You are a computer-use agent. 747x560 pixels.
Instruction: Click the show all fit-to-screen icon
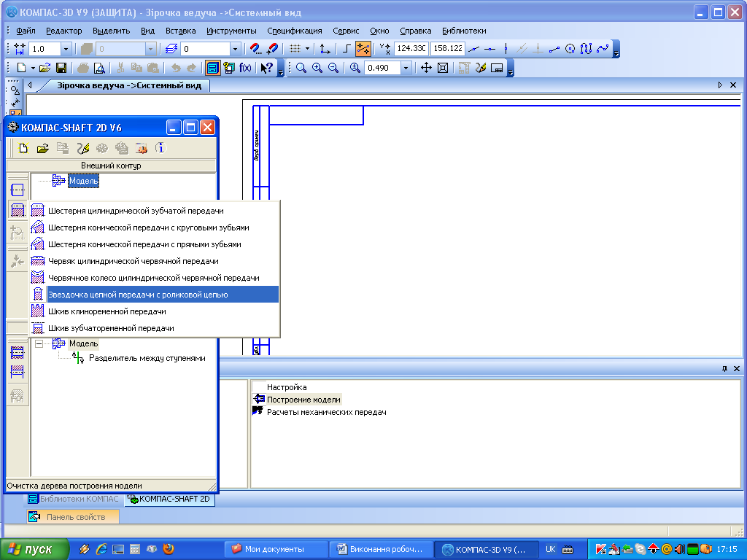point(443,68)
